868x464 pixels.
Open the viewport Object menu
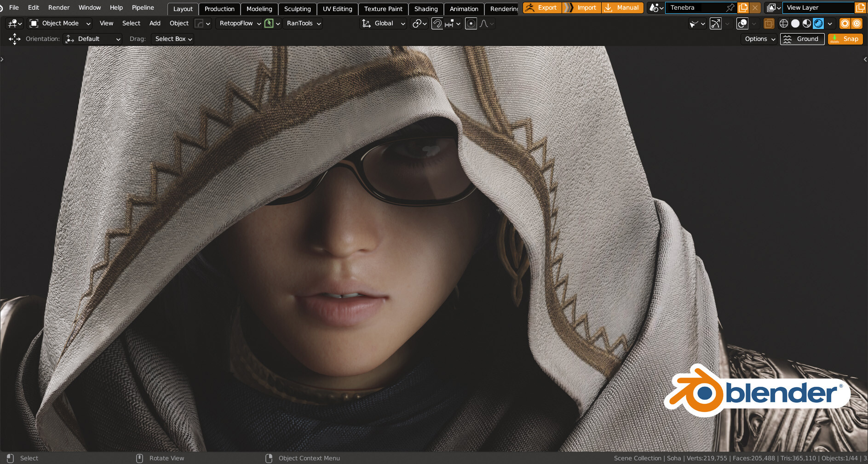click(179, 23)
